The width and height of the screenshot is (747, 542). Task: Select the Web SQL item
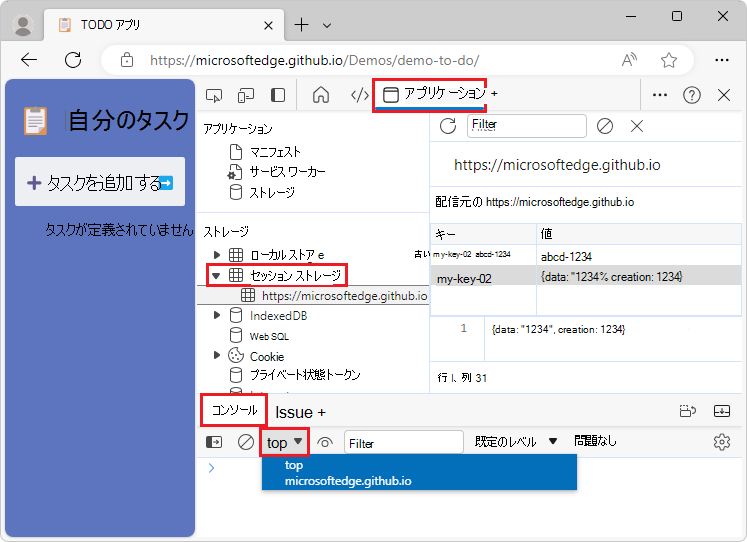point(259,336)
